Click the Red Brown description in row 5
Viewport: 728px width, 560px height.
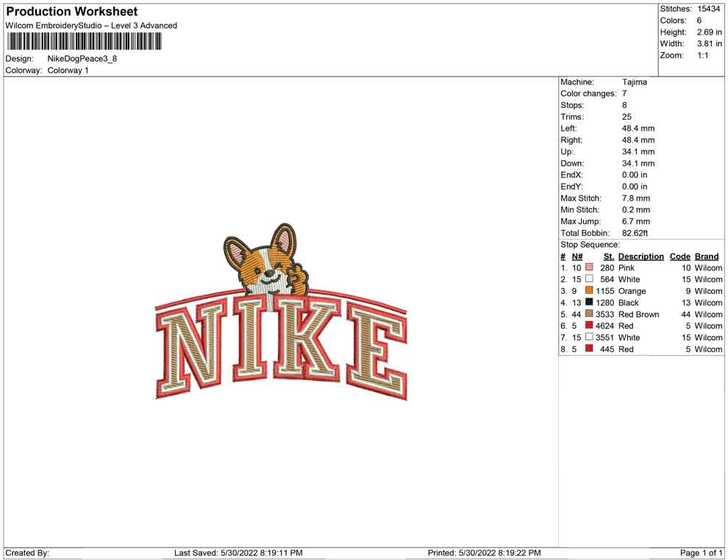pyautogui.click(x=639, y=314)
